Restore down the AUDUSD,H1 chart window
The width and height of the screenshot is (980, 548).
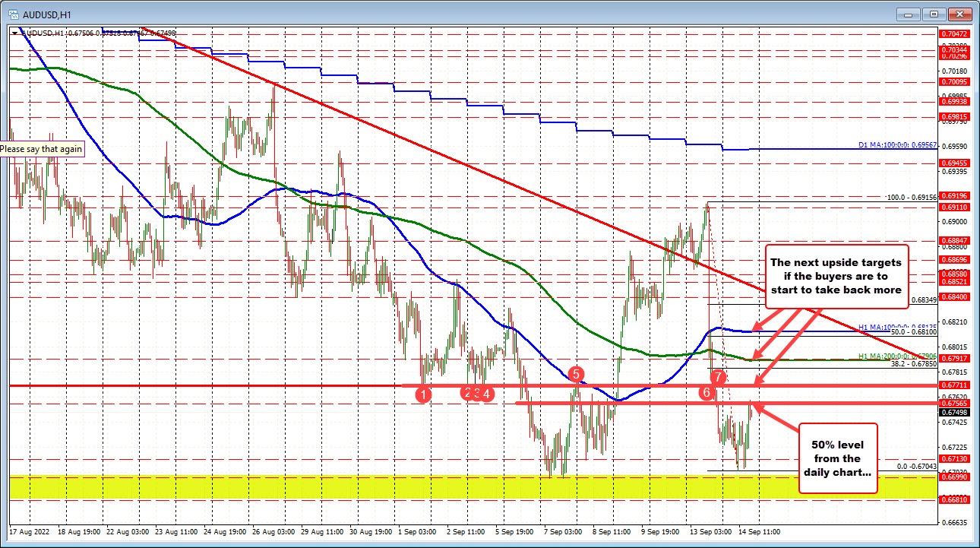(x=934, y=14)
